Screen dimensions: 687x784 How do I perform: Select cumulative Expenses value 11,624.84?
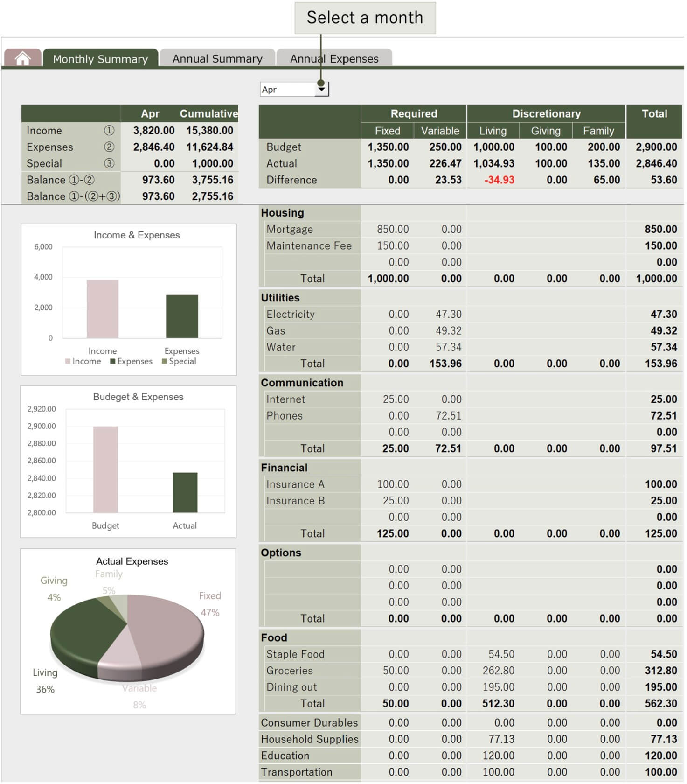coord(210,147)
